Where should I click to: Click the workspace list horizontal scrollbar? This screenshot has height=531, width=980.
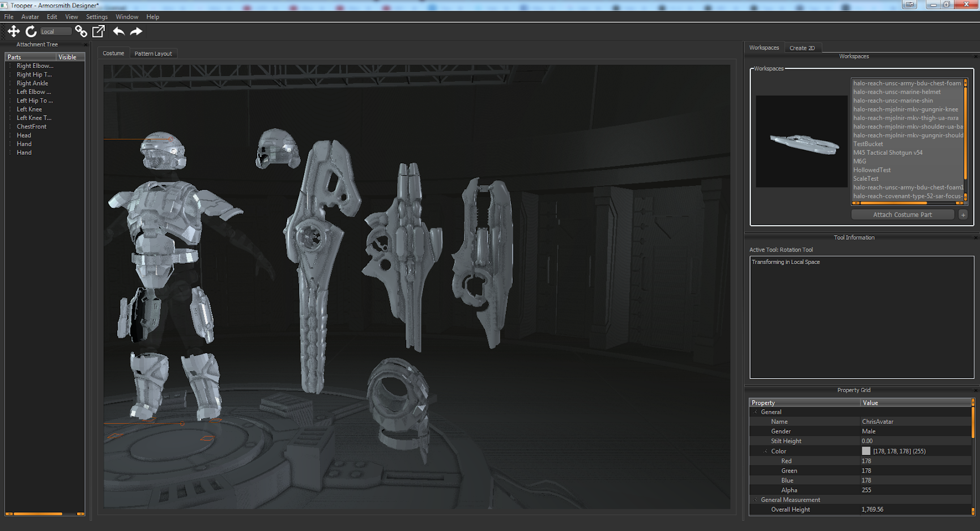(907, 203)
